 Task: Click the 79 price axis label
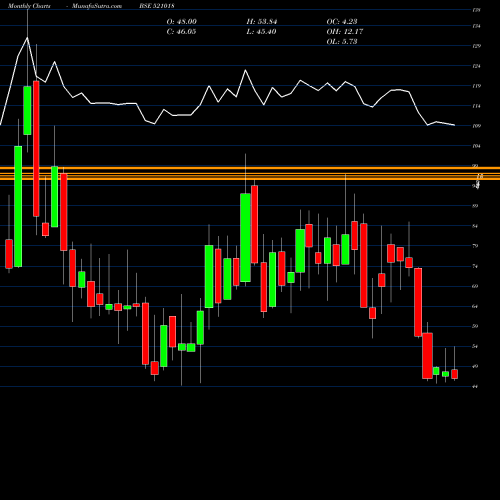pyautogui.click(x=476, y=246)
